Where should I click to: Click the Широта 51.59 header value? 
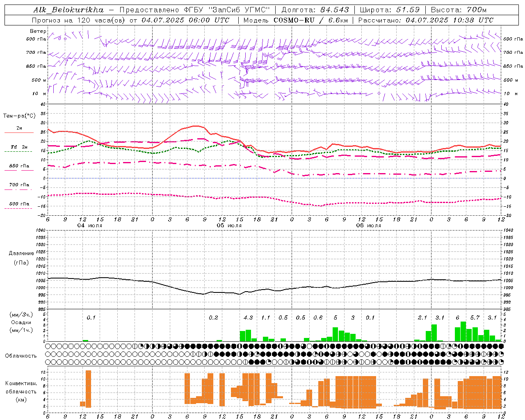(390, 10)
